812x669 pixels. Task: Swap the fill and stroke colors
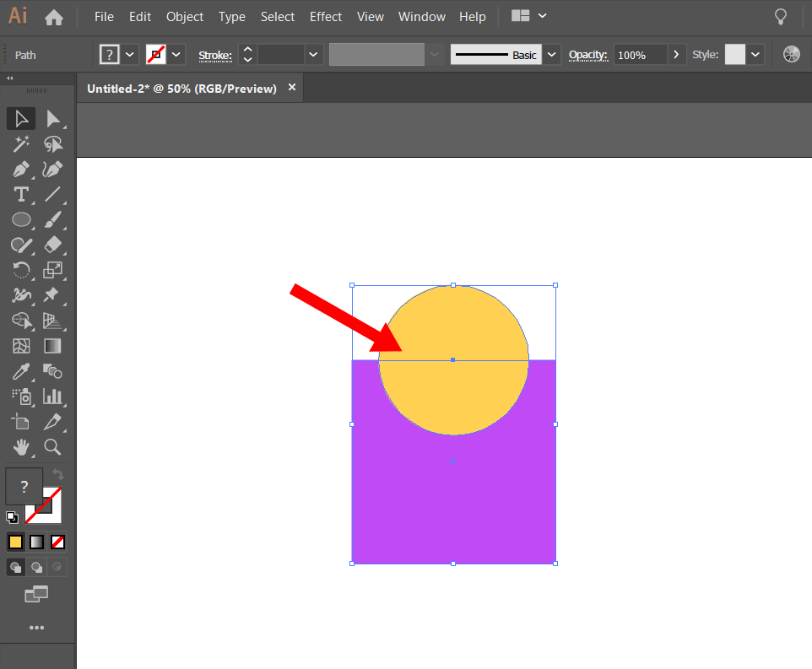point(57,474)
